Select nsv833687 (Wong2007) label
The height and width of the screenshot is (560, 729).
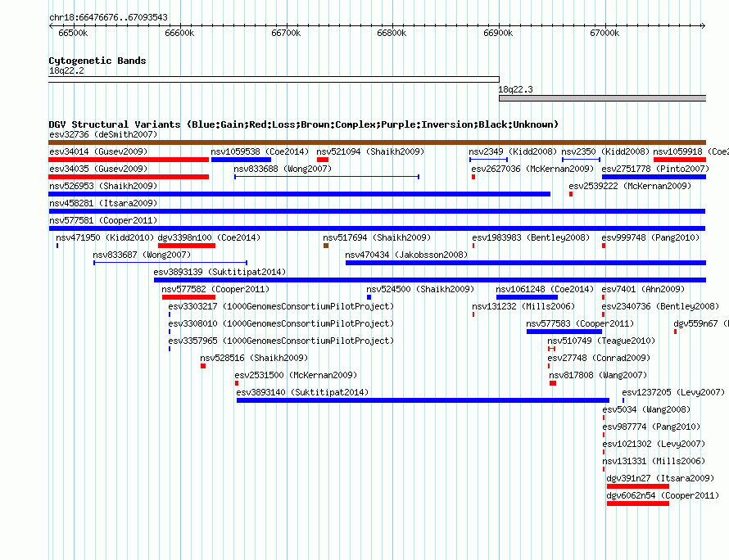click(x=142, y=255)
